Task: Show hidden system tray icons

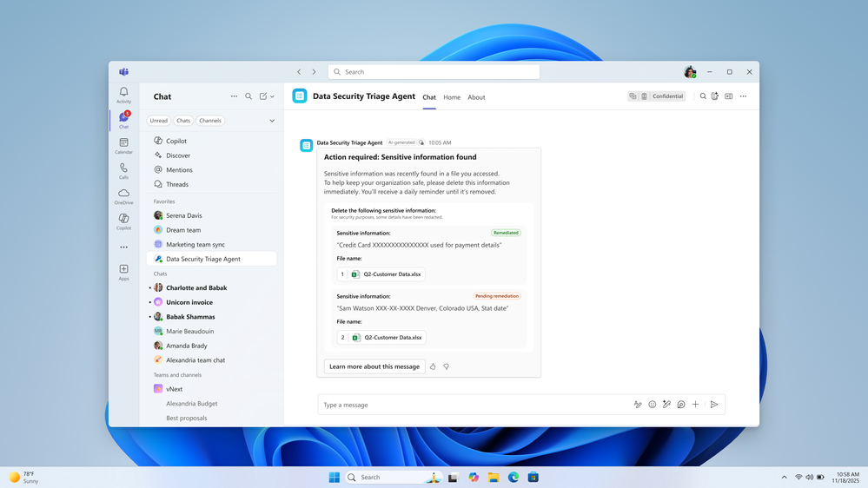Action: [784, 477]
